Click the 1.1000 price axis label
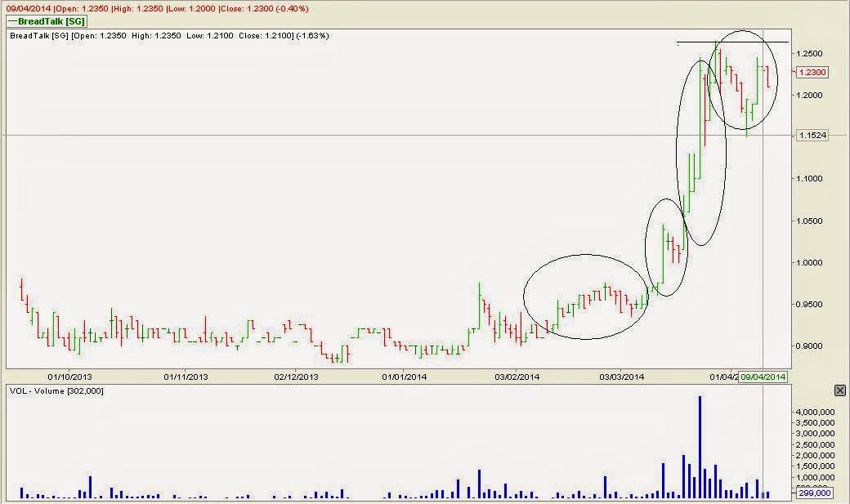This screenshot has height=504, width=850. (809, 178)
